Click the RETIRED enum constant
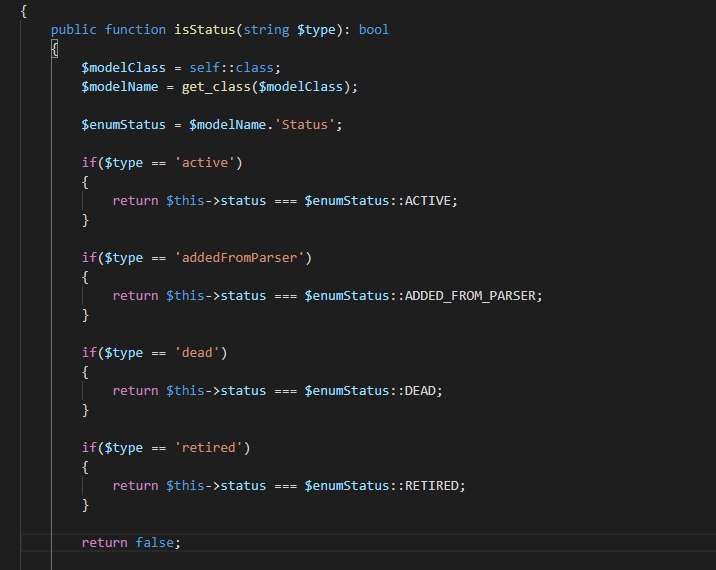The width and height of the screenshot is (716, 570). coord(432,486)
